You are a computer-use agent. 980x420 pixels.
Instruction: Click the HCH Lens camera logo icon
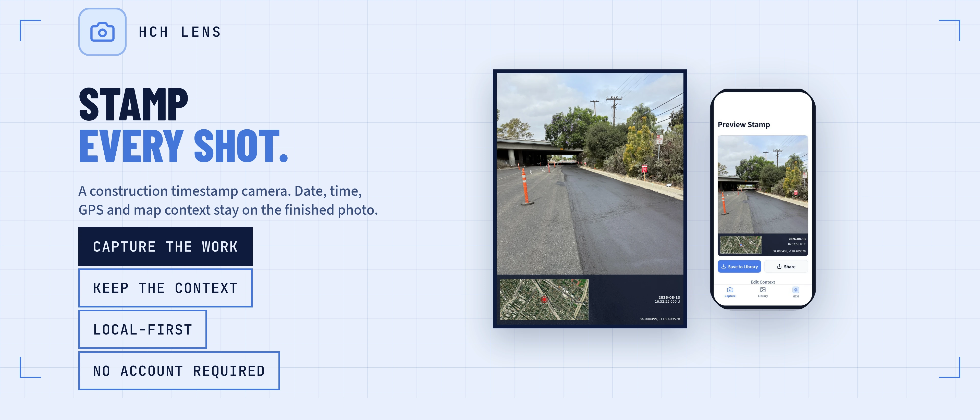pyautogui.click(x=102, y=32)
